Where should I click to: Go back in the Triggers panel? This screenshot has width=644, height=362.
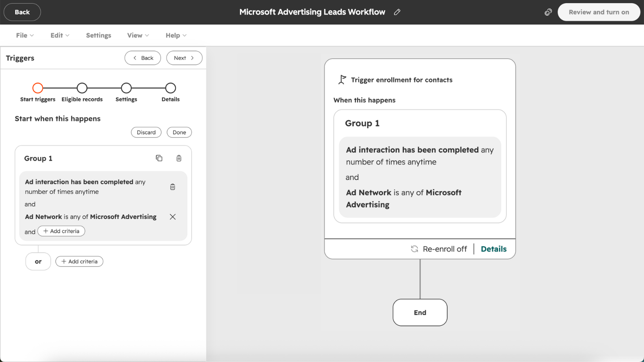[x=143, y=58]
